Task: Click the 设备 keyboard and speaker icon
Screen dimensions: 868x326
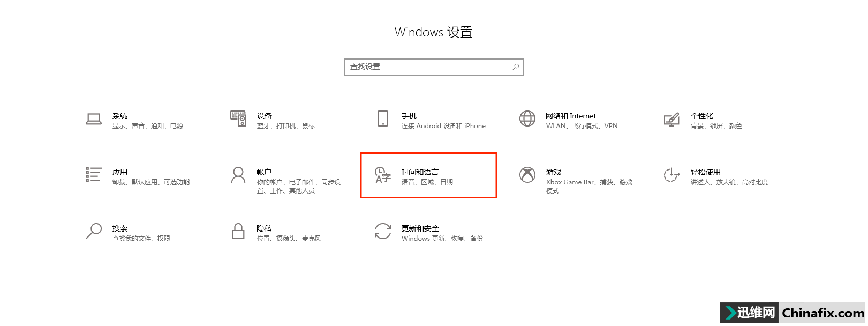Action: pyautogui.click(x=238, y=118)
